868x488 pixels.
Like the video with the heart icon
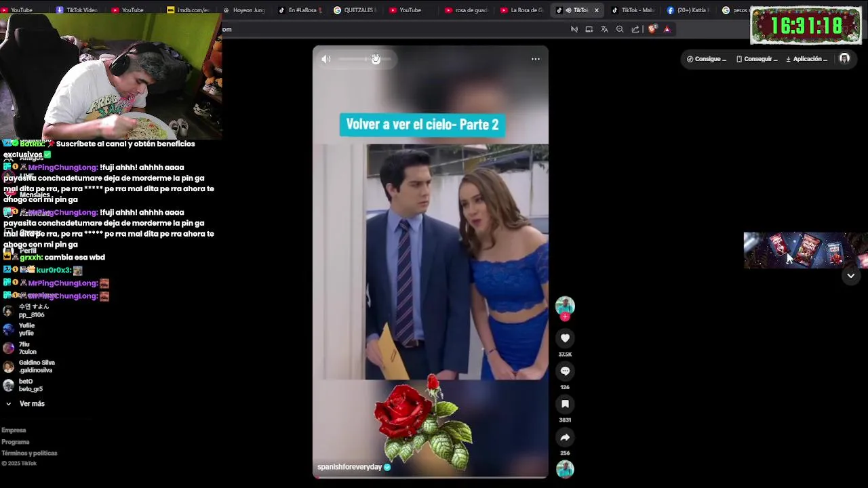pyautogui.click(x=565, y=338)
